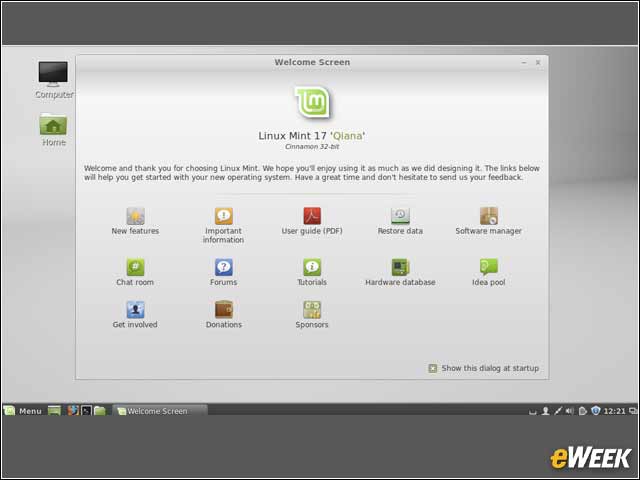The image size is (640, 480).
Task: Close the Welcome Screen dialog
Action: tap(538, 62)
